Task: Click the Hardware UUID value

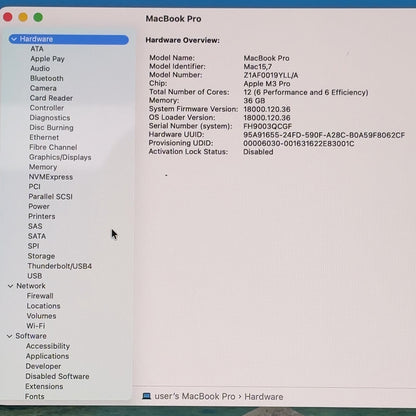Action: click(x=324, y=135)
